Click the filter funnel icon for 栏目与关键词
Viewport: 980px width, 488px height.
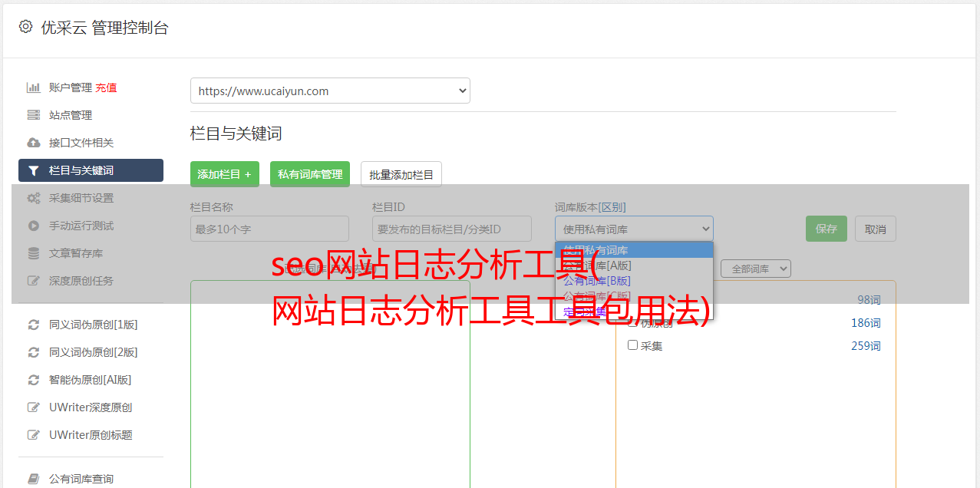coord(34,170)
